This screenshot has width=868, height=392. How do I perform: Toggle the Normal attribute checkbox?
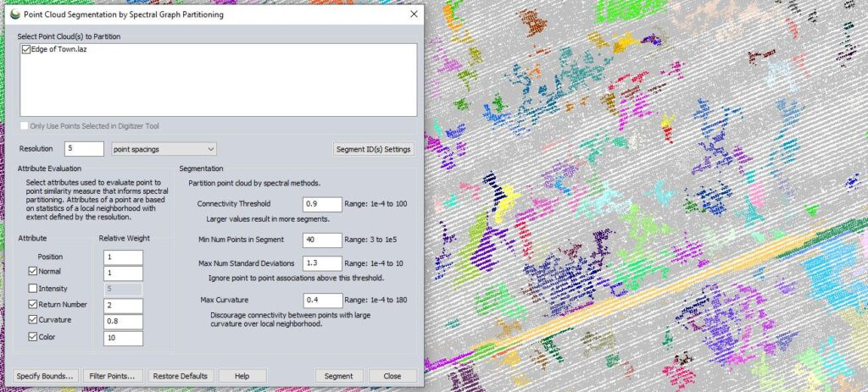tap(33, 272)
